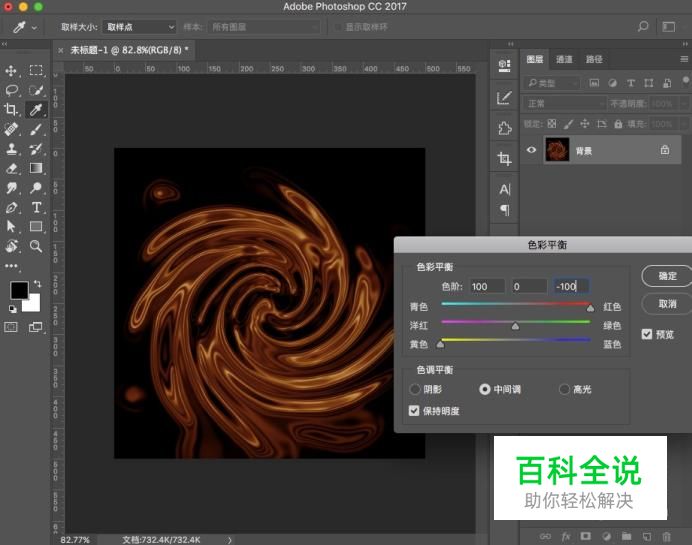This screenshot has width=692, height=545.
Task: Switch to the 路径 paths tab
Action: 594,59
